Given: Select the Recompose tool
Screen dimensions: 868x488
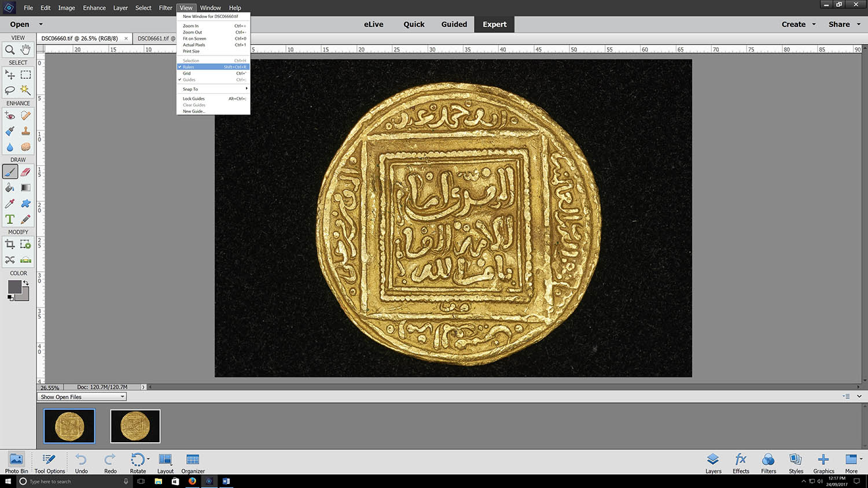Looking at the screenshot, I should (25, 244).
